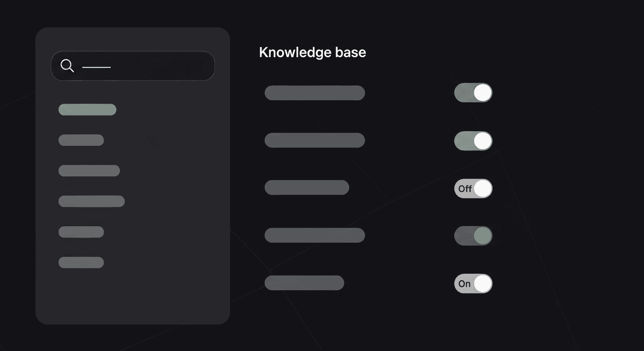
Task: Select the first Knowledge base setting label
Action: click(x=314, y=92)
